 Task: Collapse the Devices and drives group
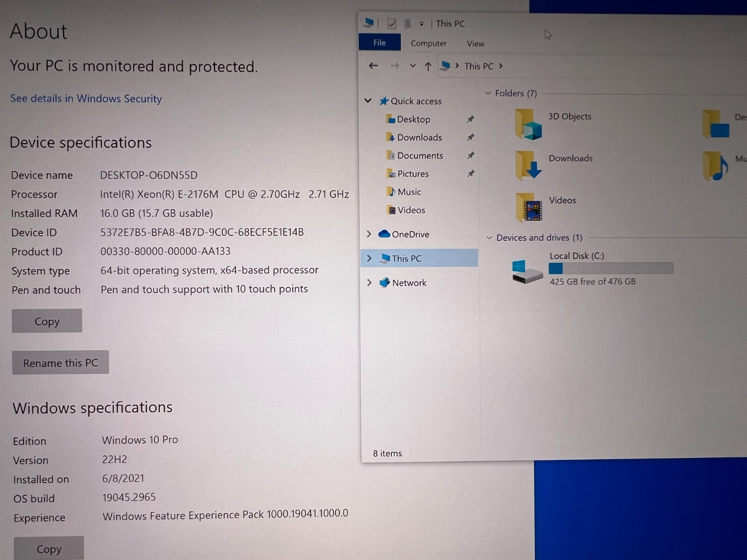[x=489, y=238]
